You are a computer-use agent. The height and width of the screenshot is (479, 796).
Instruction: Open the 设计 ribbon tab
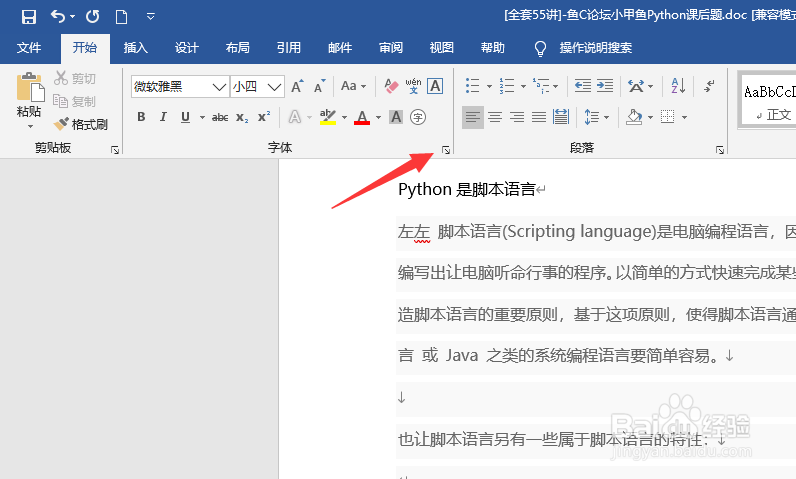[187, 48]
